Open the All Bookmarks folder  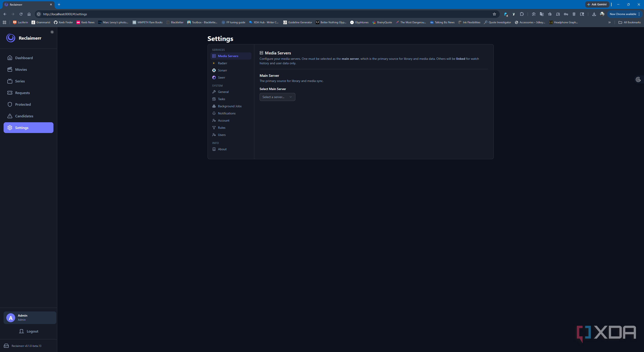pyautogui.click(x=629, y=22)
